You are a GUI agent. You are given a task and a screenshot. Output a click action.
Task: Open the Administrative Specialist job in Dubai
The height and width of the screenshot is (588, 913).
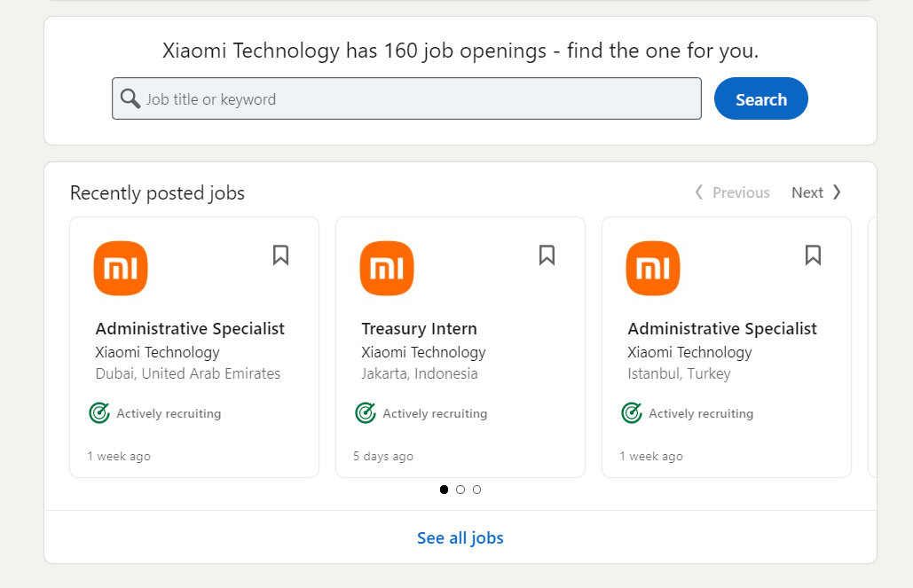pyautogui.click(x=190, y=329)
